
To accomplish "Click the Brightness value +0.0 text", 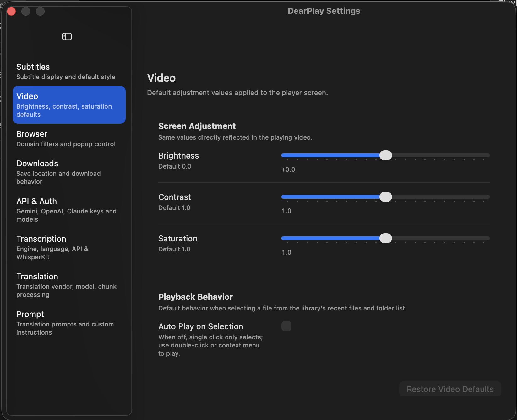I will click(288, 170).
